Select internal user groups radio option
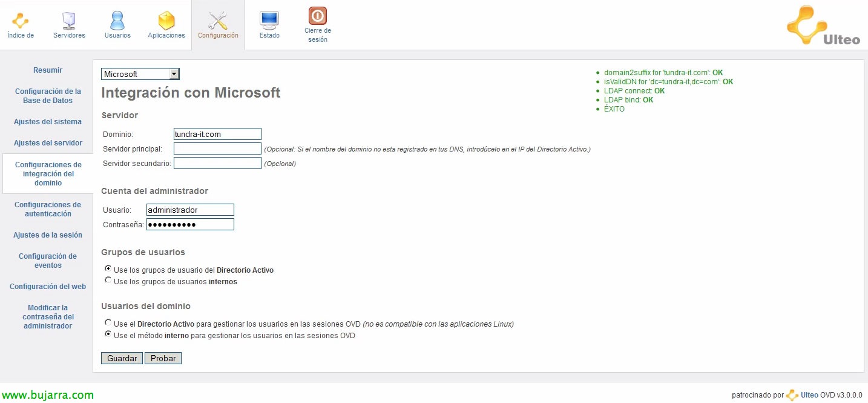Screen dimensions: 868x403 (108, 280)
